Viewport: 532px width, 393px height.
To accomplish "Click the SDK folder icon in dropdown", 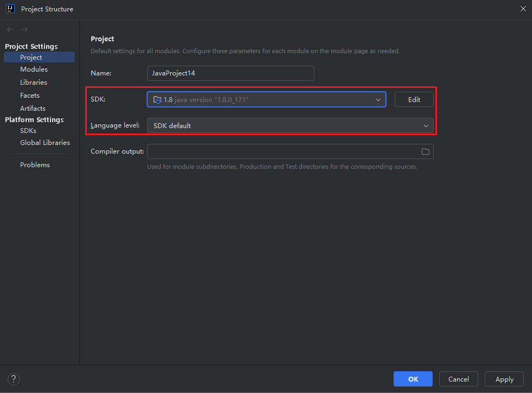I will (x=157, y=100).
